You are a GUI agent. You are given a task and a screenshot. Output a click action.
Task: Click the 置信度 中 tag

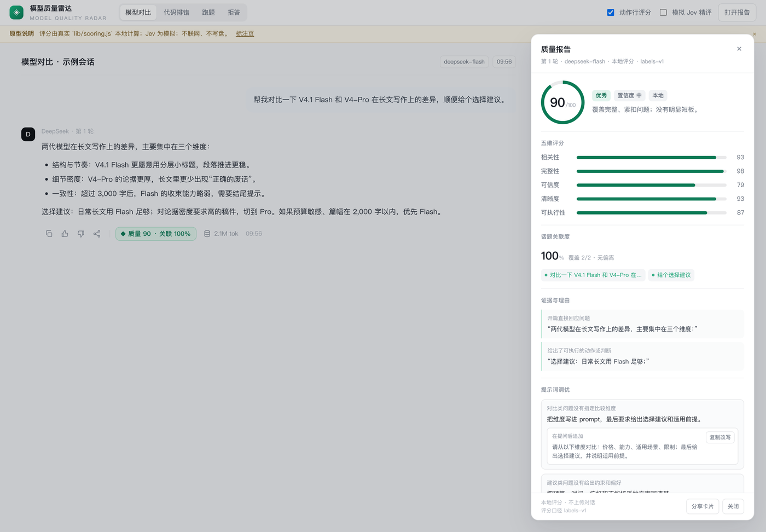pos(630,95)
